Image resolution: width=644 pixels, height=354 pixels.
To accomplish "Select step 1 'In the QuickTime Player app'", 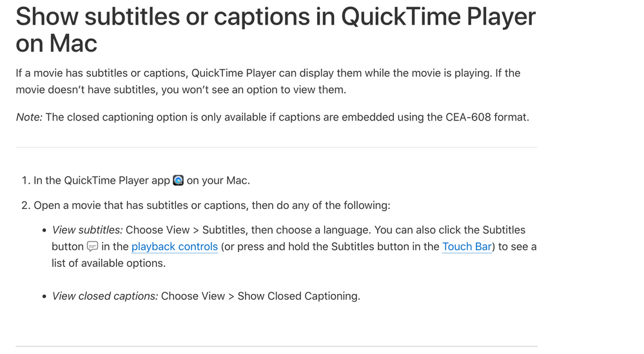I will 102,181.
